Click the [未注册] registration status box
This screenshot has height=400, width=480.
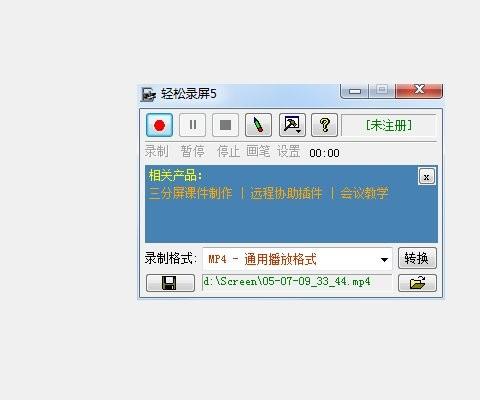coord(389,125)
